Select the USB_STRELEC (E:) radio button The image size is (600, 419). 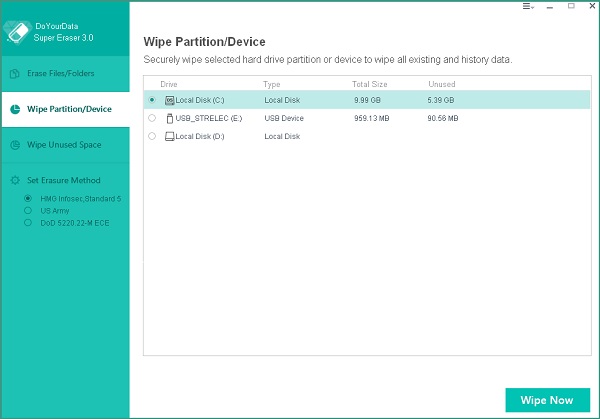click(x=152, y=118)
